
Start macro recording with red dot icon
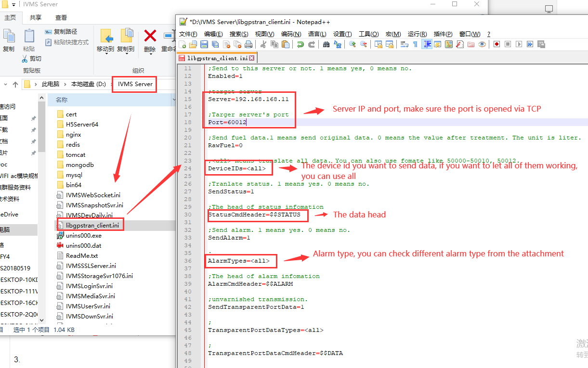(x=496, y=44)
